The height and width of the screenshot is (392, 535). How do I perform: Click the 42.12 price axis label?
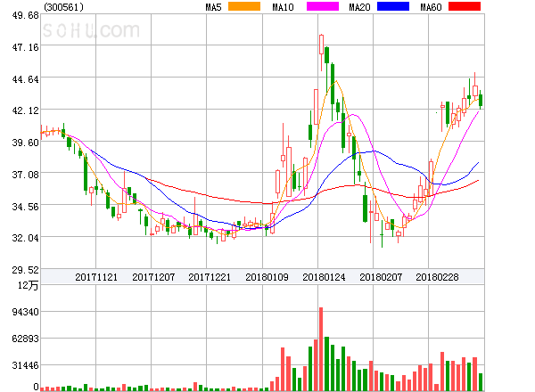point(26,110)
